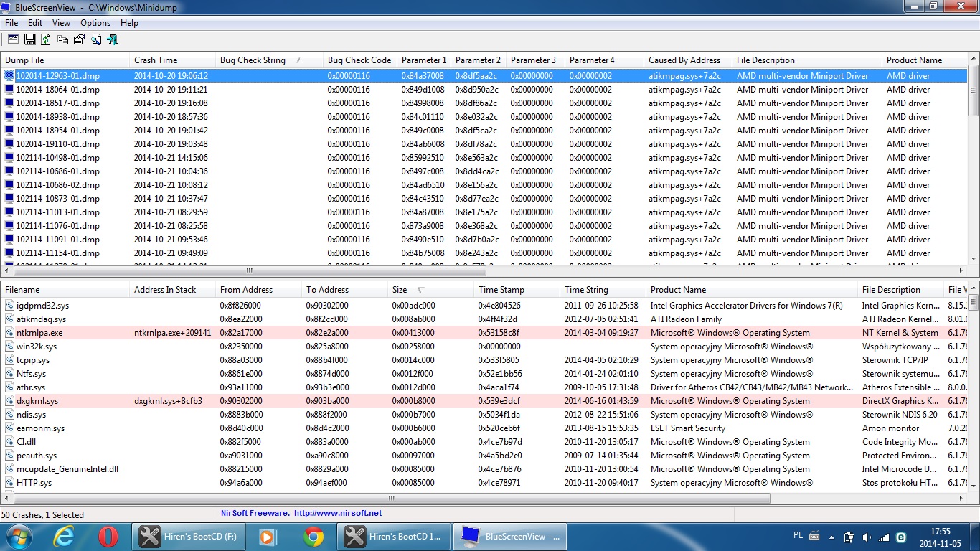Switch to Hiren's BootCD (F:) taskbar window
The image size is (980, 551).
point(189,537)
